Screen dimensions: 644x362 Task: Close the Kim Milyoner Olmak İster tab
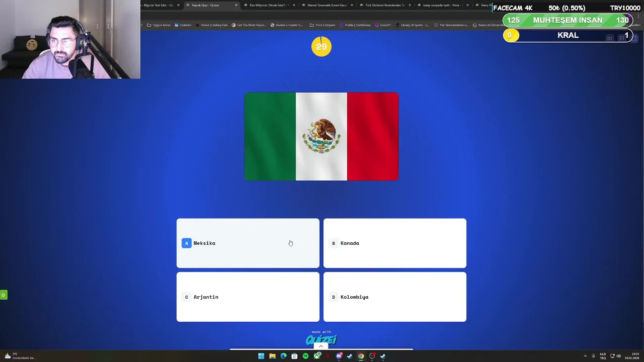click(294, 5)
